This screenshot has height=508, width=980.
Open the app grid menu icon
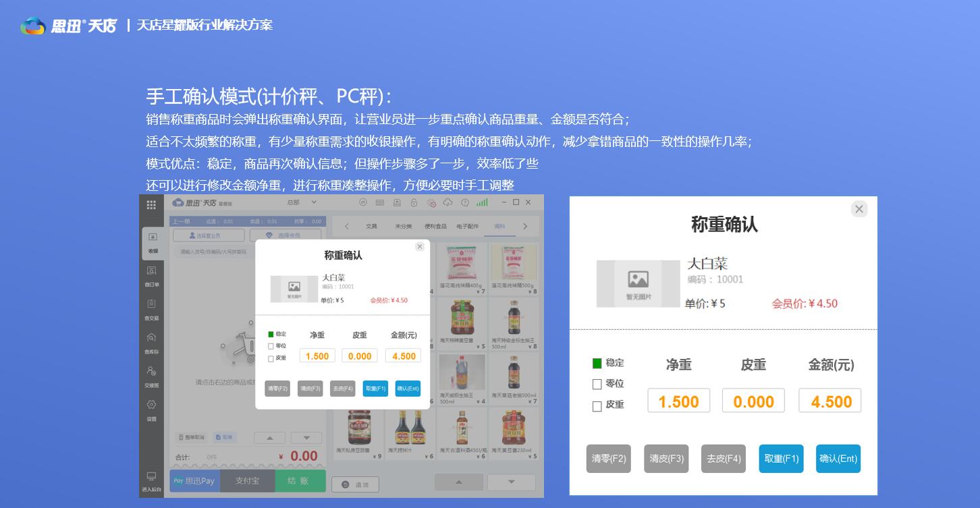(x=151, y=205)
